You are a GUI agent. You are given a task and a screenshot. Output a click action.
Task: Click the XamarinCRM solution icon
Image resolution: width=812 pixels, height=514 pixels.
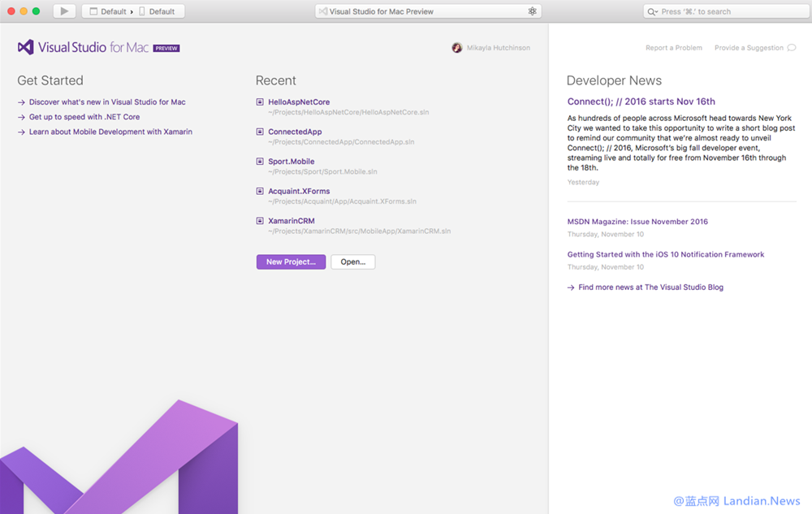(x=260, y=220)
